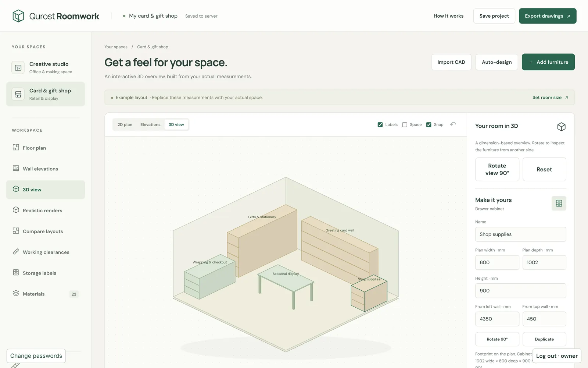Click the Storage labels sidebar icon
Image resolution: width=588 pixels, height=368 pixels.
[x=16, y=272]
